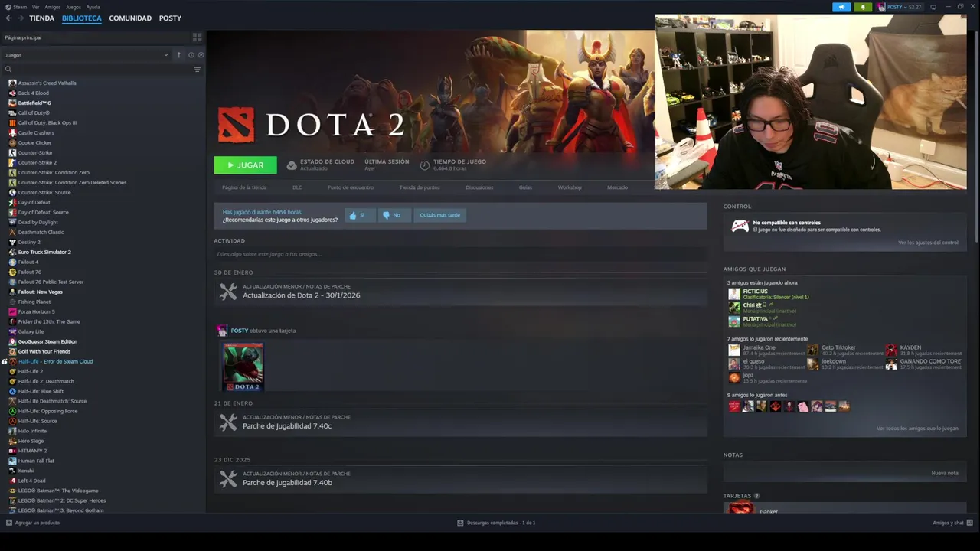The image size is (980, 551).
Task: Select Dead by Daylight in library
Action: [38, 222]
